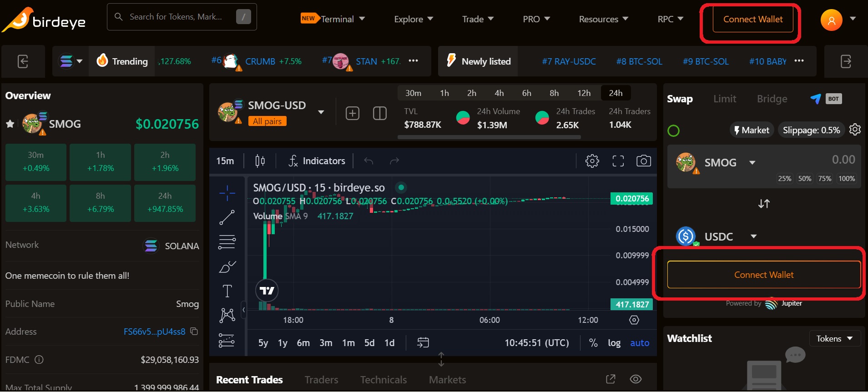Click the swap direction arrows icon

pyautogui.click(x=764, y=204)
